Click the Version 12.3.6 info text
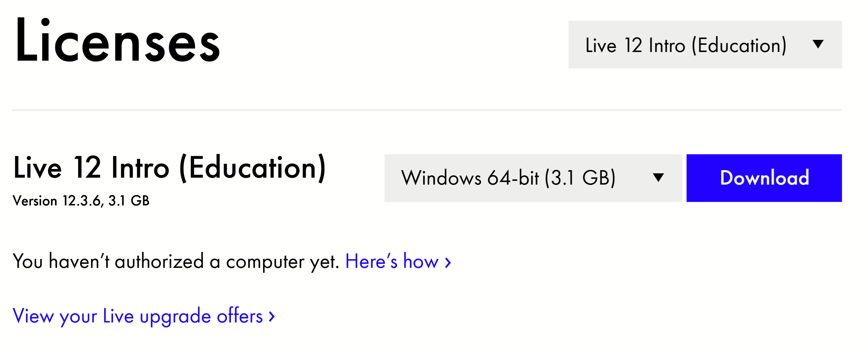 coord(81,201)
